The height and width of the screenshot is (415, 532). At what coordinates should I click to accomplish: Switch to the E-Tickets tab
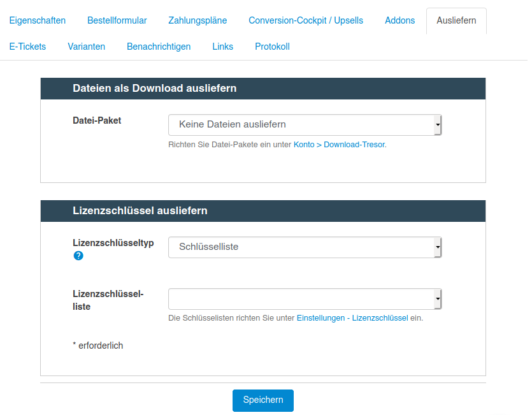coord(27,47)
